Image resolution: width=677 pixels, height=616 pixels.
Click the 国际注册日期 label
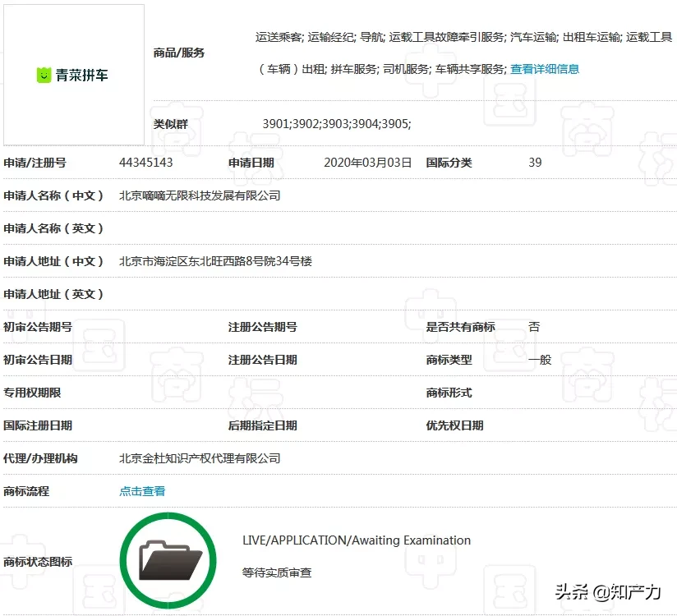pyautogui.click(x=38, y=425)
